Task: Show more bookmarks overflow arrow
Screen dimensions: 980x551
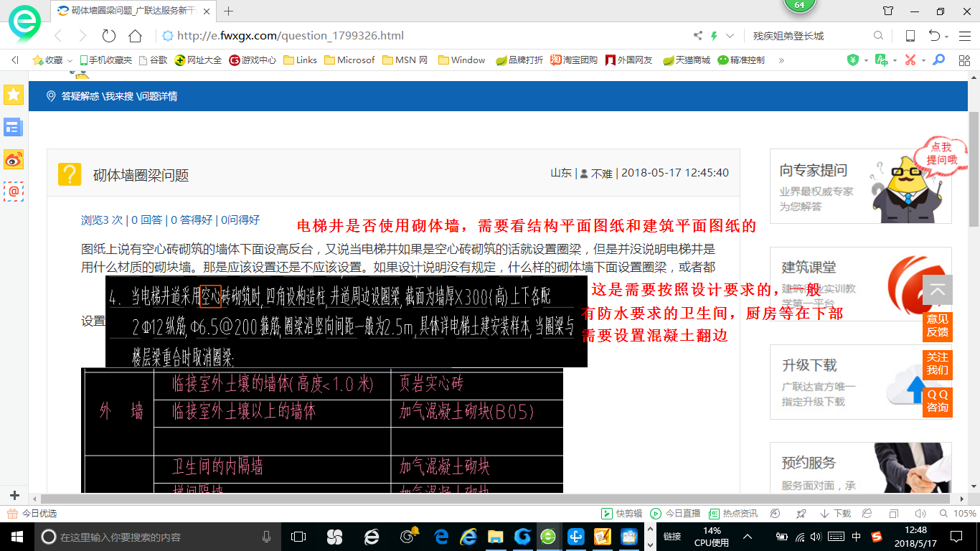Action: (781, 60)
